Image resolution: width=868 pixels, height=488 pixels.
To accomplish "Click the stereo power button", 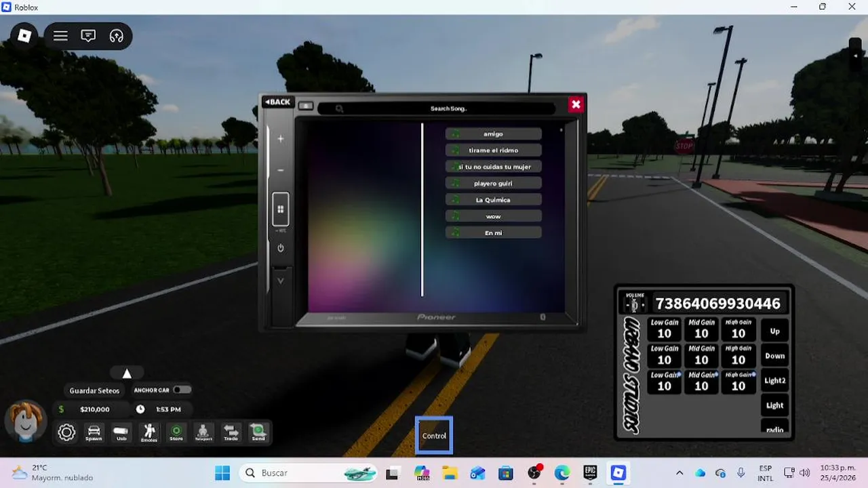I will 281,248.
